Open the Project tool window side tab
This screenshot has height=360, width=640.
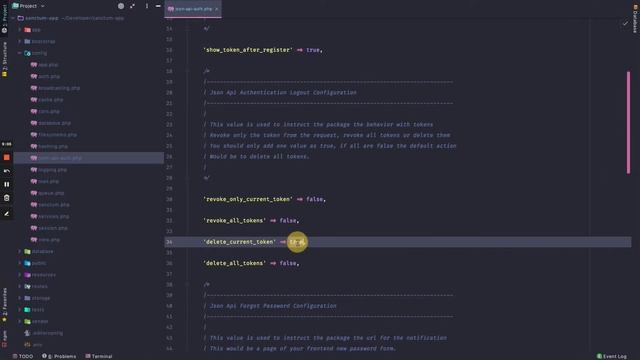4,18
